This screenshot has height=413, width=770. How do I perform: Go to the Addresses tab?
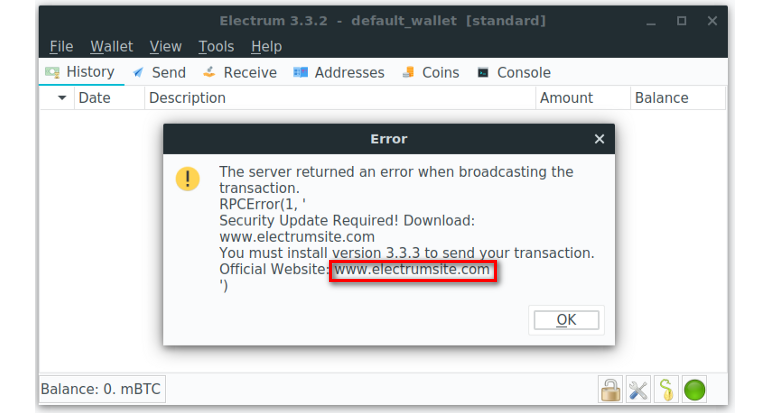(x=339, y=72)
